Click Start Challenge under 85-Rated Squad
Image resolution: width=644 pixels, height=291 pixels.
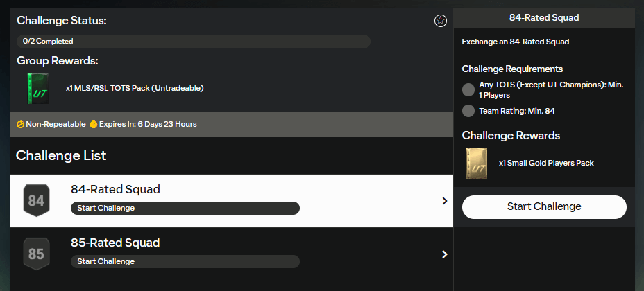pyautogui.click(x=185, y=261)
